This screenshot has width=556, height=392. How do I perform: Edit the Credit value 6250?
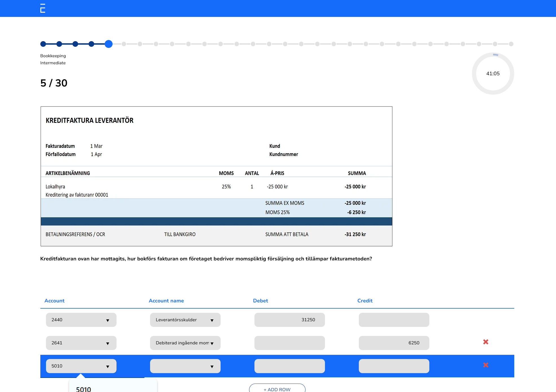tap(394, 343)
